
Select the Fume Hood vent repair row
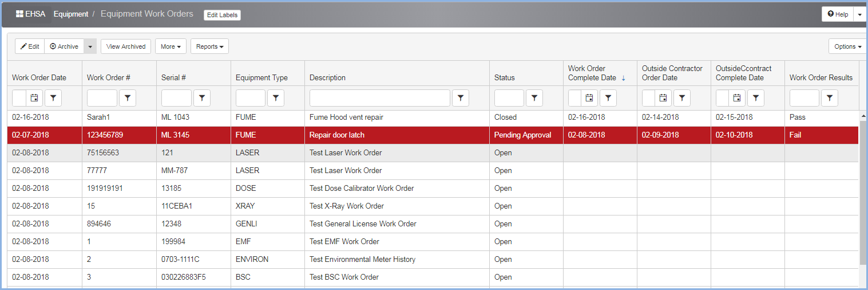[433, 117]
